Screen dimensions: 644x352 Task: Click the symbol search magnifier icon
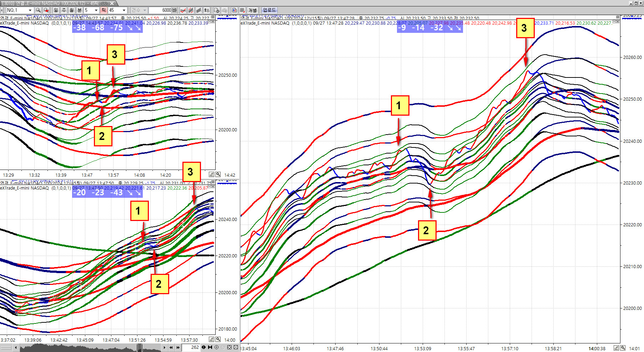(38, 10)
